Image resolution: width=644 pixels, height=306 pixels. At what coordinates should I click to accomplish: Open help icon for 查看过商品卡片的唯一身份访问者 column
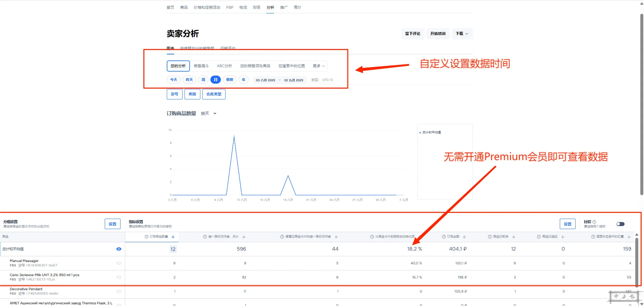tap(282, 237)
